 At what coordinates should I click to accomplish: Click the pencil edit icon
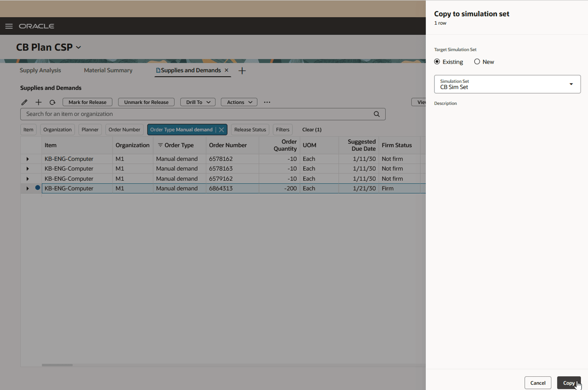pyautogui.click(x=25, y=102)
